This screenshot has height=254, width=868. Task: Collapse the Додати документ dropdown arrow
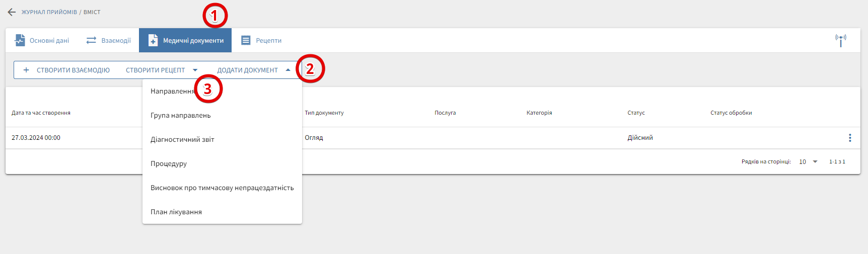(x=288, y=70)
